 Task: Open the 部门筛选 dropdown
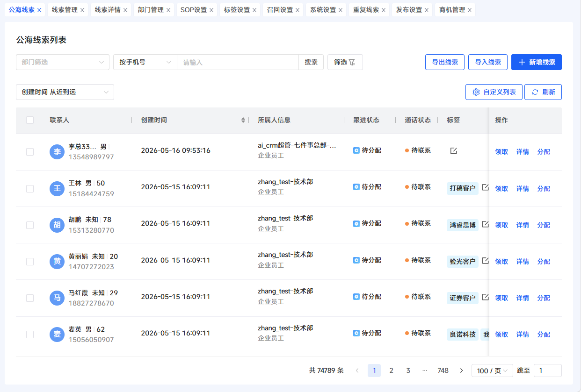tap(63, 62)
